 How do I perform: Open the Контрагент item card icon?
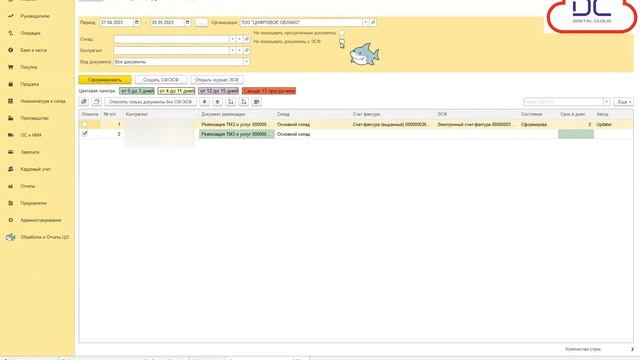(x=247, y=51)
